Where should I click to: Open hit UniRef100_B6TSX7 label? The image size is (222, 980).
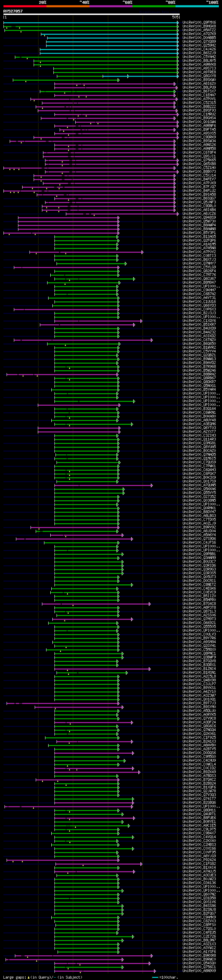click(199, 91)
